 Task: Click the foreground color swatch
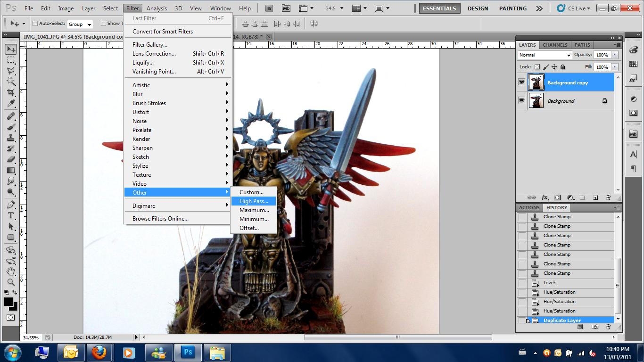(x=8, y=302)
